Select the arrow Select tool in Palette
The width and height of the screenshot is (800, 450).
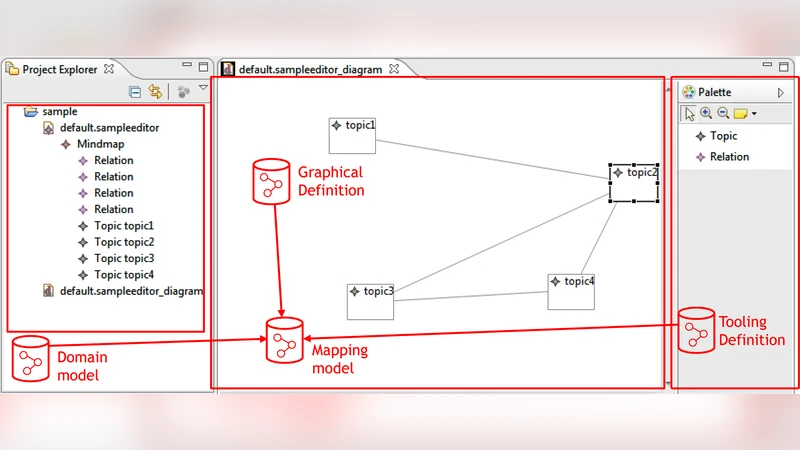(690, 114)
